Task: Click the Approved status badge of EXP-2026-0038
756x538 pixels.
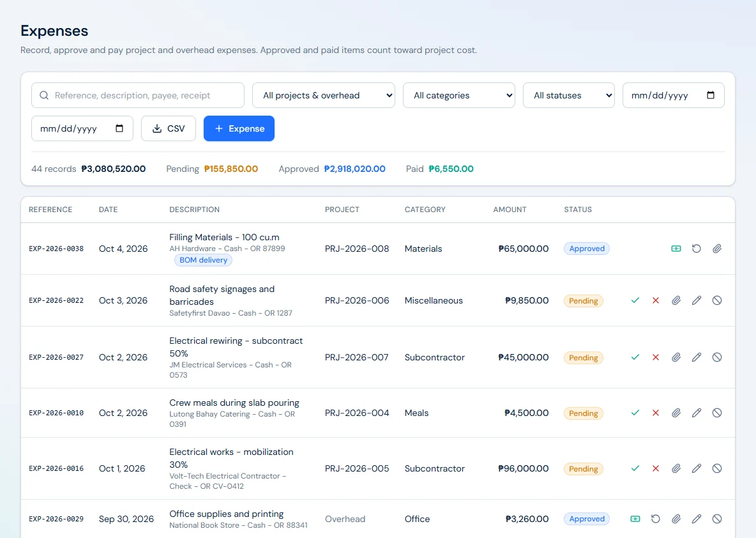Action: click(587, 249)
